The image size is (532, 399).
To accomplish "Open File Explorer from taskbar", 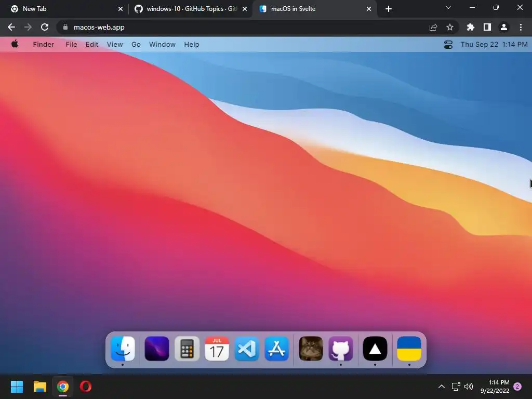I will (39, 387).
